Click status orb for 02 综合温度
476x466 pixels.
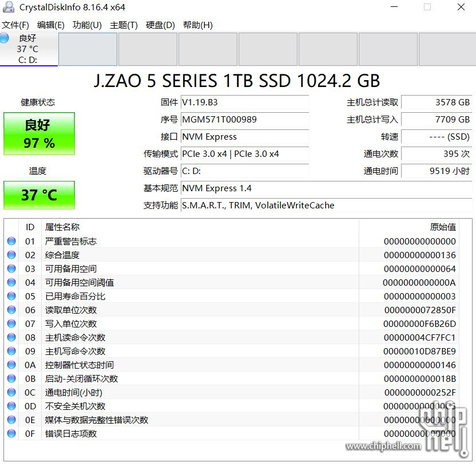coord(11,255)
